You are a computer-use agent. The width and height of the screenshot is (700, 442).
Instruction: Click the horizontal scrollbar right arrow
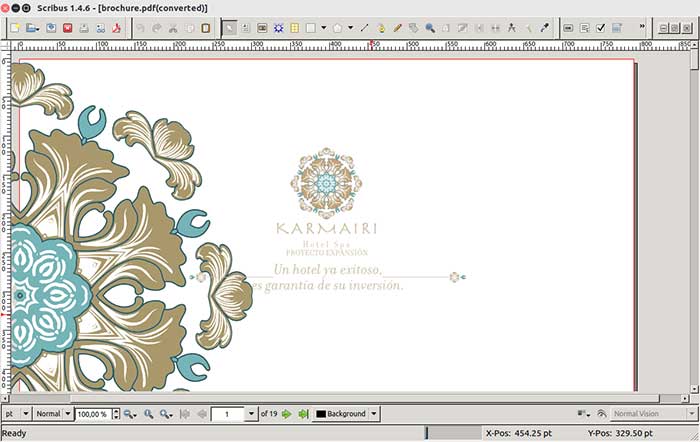pos(685,398)
